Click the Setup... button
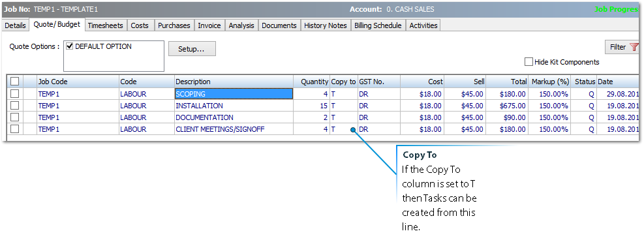This screenshot has height=244, width=644. 192,49
